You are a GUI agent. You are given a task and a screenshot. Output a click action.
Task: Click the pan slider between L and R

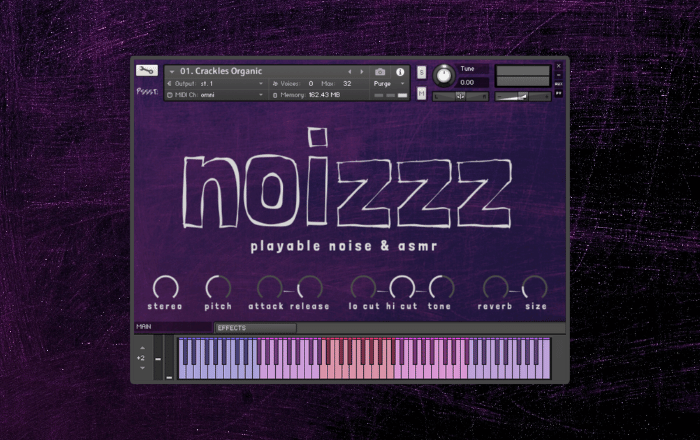(x=460, y=96)
